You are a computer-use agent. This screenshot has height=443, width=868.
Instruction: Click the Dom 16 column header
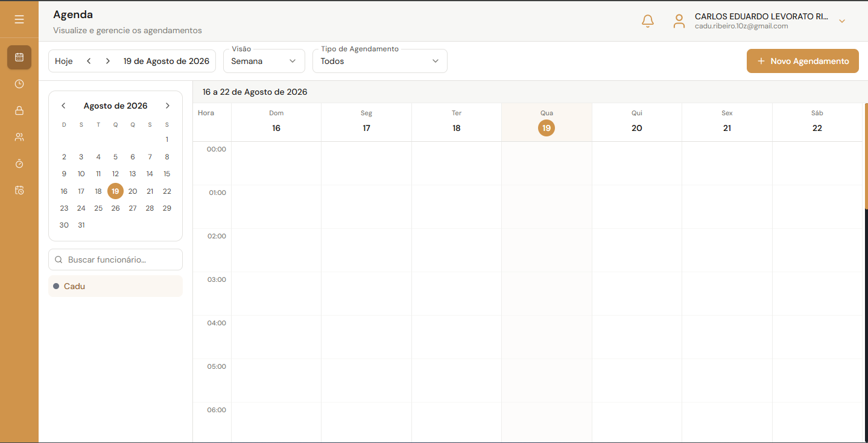276,122
